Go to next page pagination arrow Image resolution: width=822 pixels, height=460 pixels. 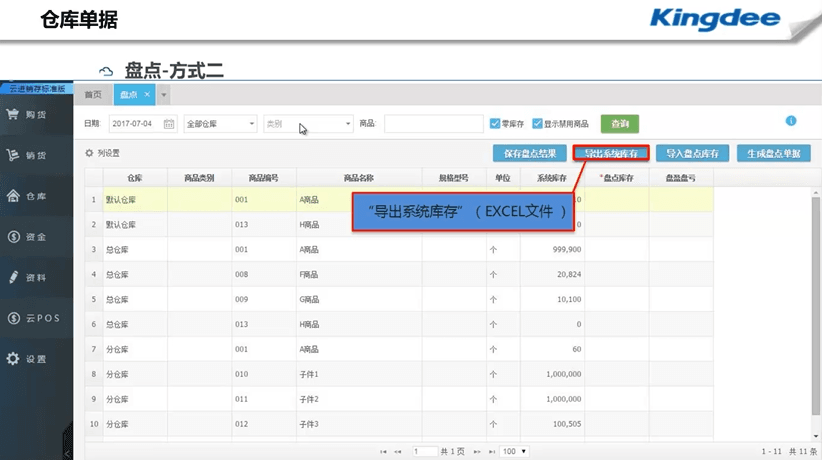477,452
